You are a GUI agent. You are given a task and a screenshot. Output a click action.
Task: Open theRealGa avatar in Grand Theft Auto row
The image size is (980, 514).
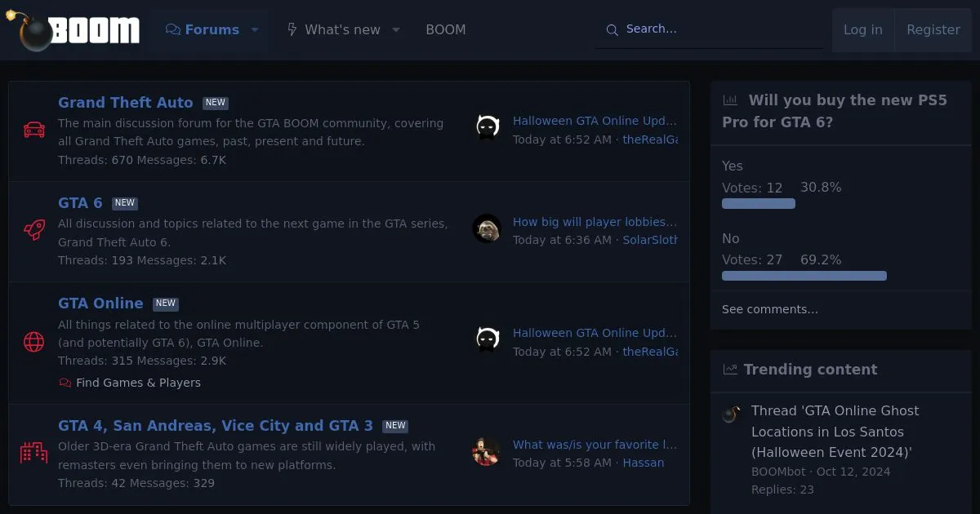[x=488, y=127]
